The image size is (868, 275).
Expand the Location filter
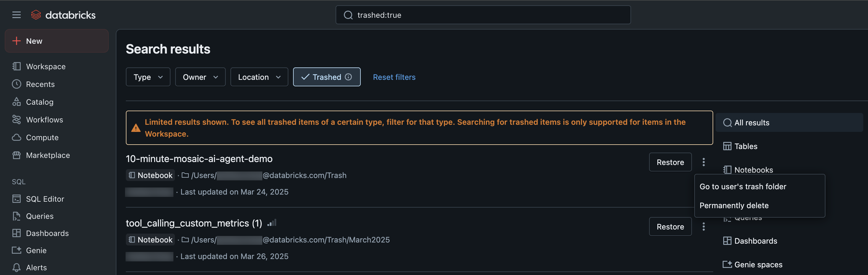pos(259,77)
